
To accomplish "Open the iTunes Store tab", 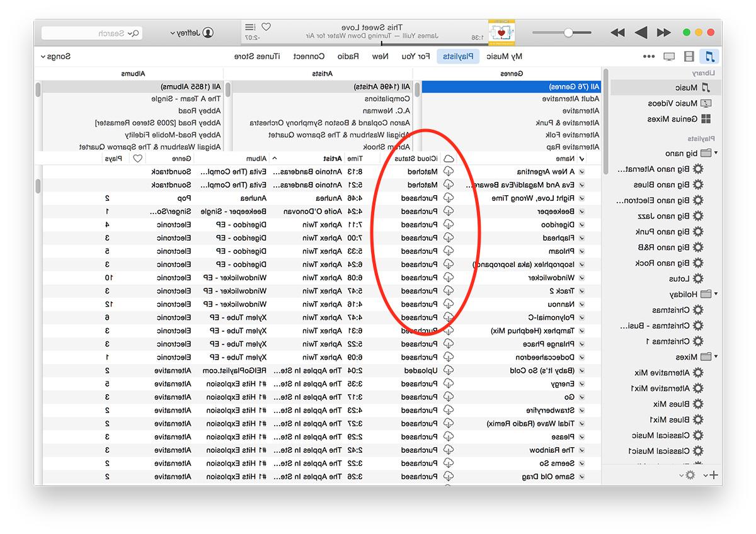I will [x=258, y=57].
